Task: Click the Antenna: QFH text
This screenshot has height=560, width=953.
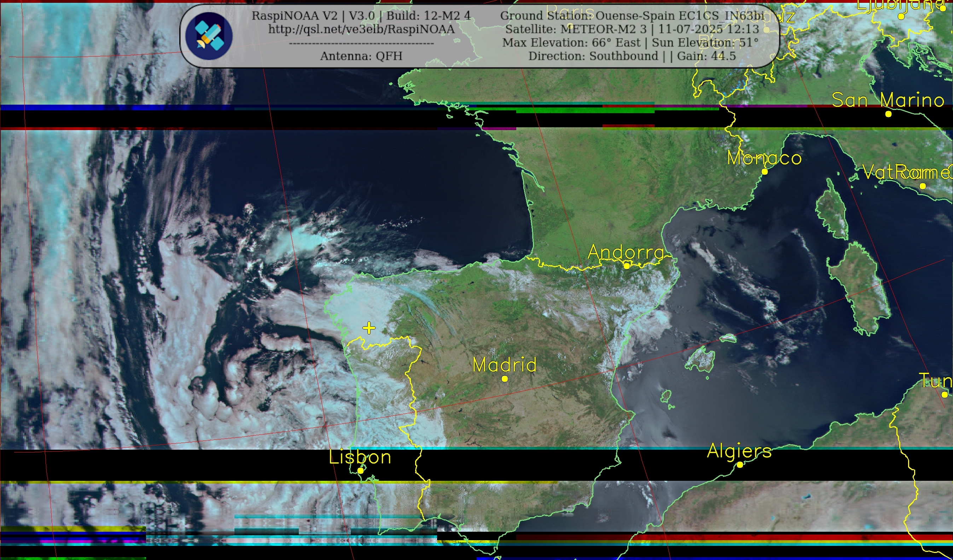Action: [361, 56]
